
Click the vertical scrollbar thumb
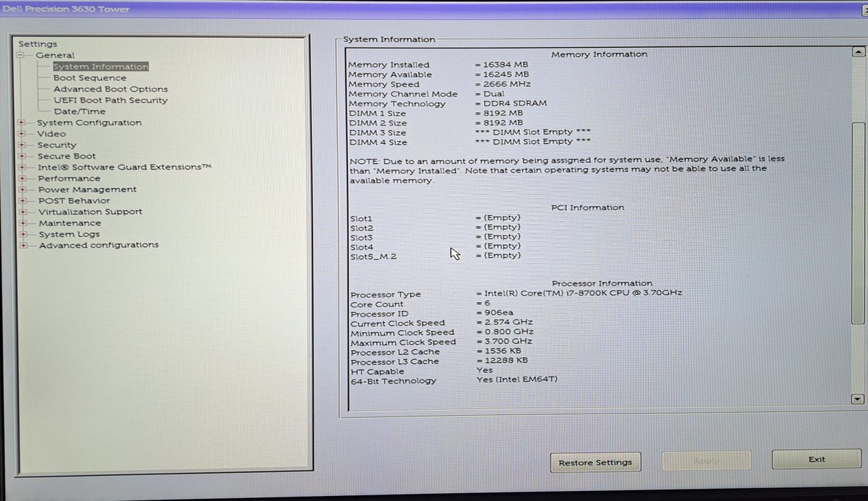point(858,223)
